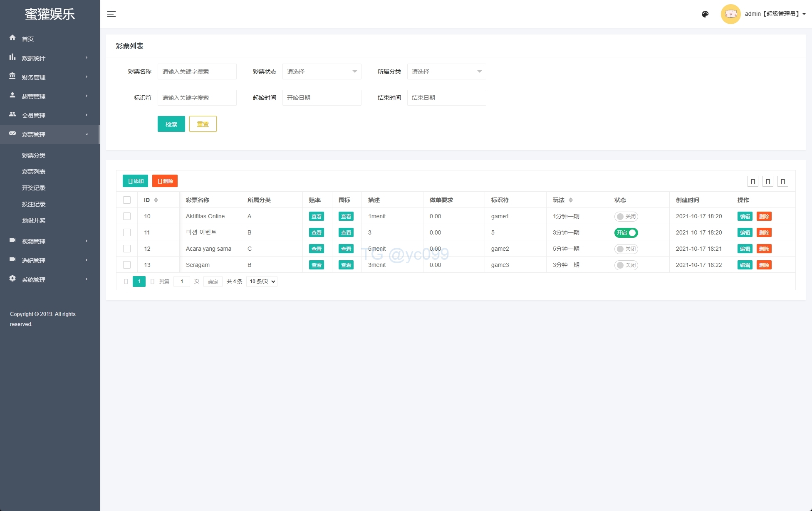
Task: Select all rows with header checkbox
Action: tap(127, 200)
